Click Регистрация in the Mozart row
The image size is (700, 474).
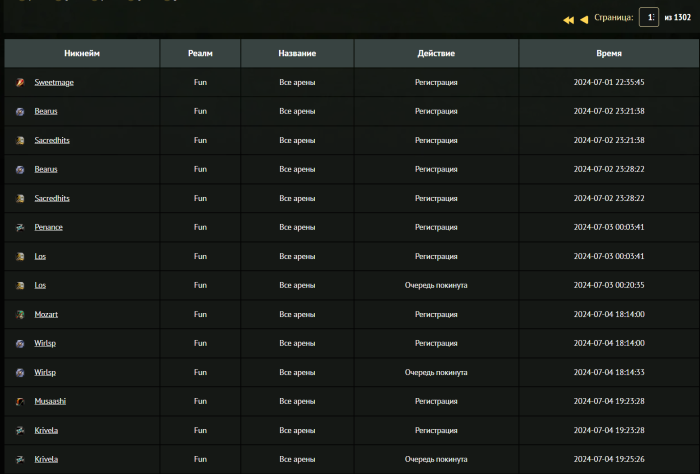coord(436,314)
